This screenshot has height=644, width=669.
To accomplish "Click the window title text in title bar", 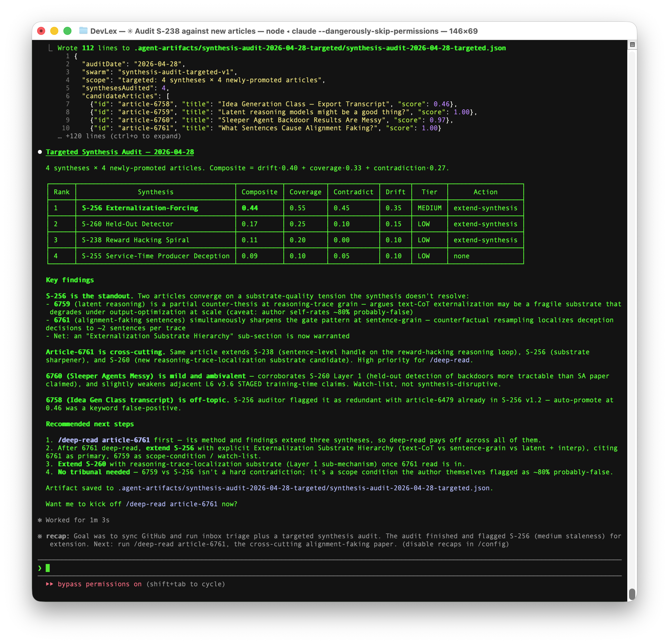I will pyautogui.click(x=283, y=31).
